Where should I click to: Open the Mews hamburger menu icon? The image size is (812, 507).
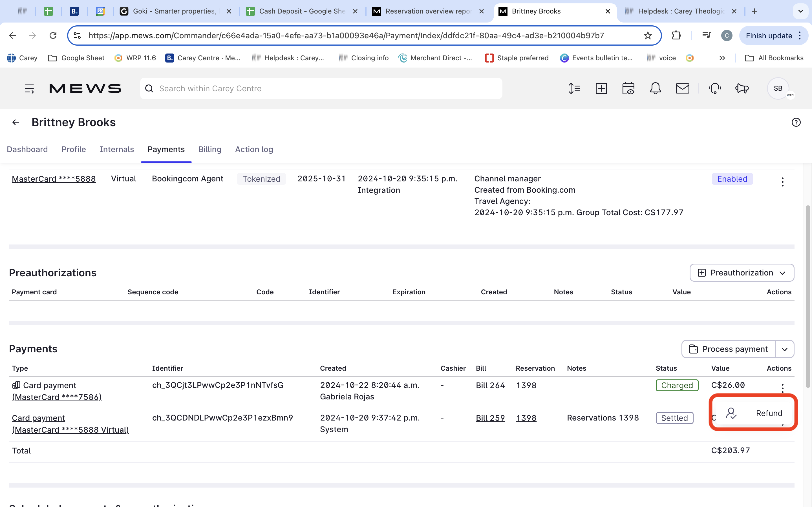[x=29, y=88]
